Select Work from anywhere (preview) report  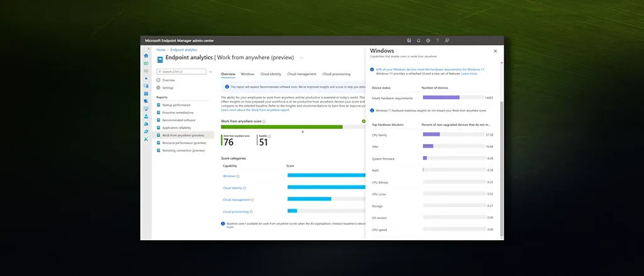pyautogui.click(x=183, y=135)
